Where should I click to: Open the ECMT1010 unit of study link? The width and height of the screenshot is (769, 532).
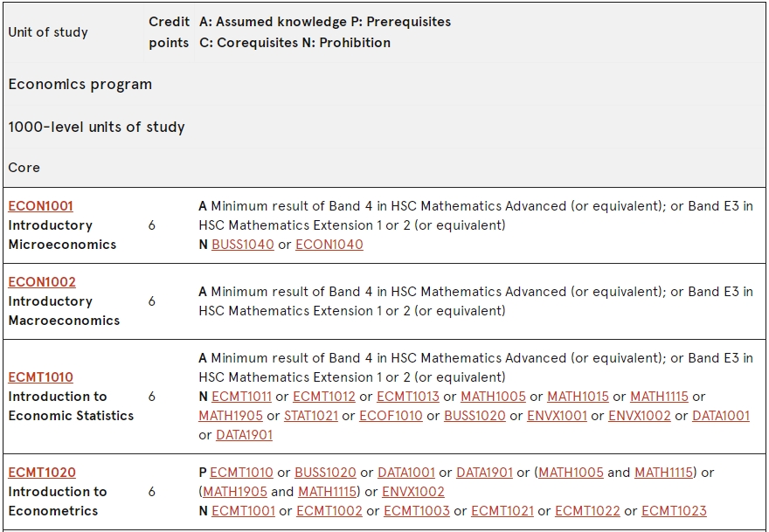pyautogui.click(x=41, y=377)
